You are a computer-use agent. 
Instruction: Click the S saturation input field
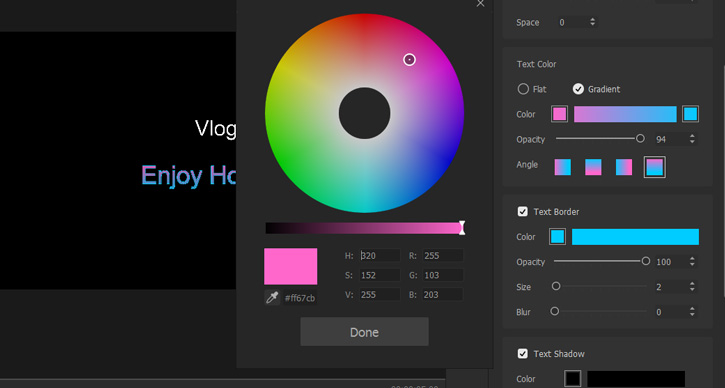click(380, 275)
